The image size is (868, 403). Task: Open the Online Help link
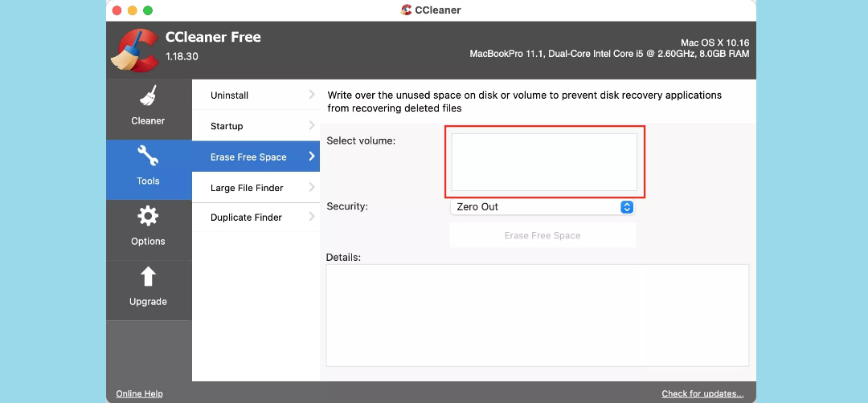(x=140, y=394)
